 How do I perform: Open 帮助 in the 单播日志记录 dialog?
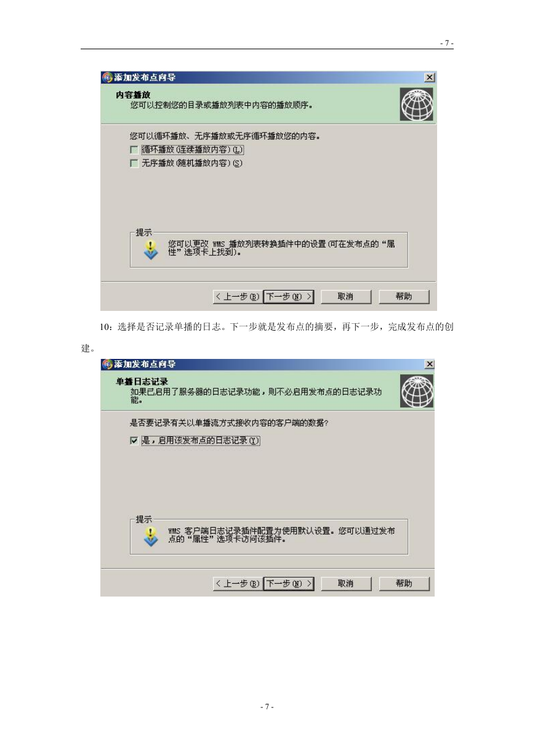[x=404, y=583]
